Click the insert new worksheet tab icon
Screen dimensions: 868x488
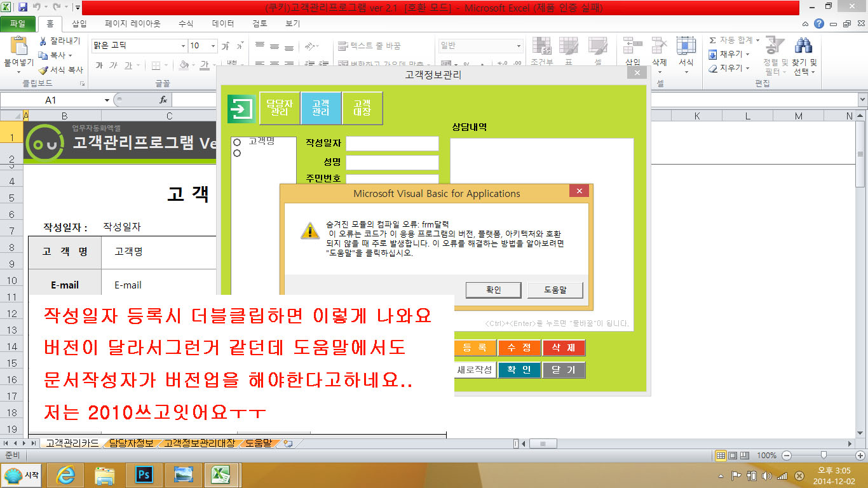coord(288,443)
